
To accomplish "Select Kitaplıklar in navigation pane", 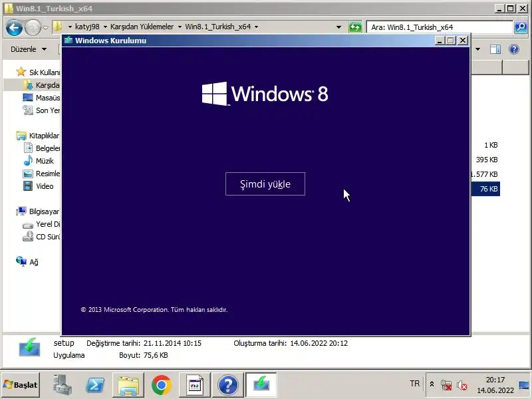I will [38, 136].
